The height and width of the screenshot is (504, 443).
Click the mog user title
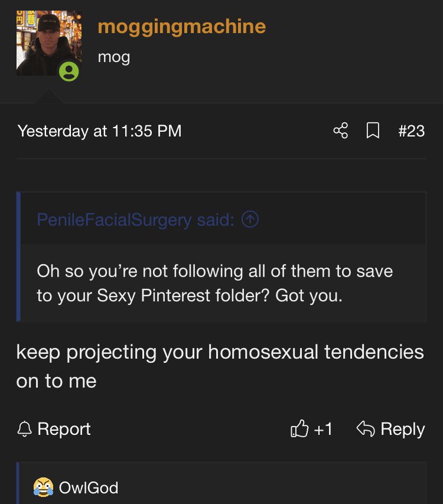[x=114, y=57]
